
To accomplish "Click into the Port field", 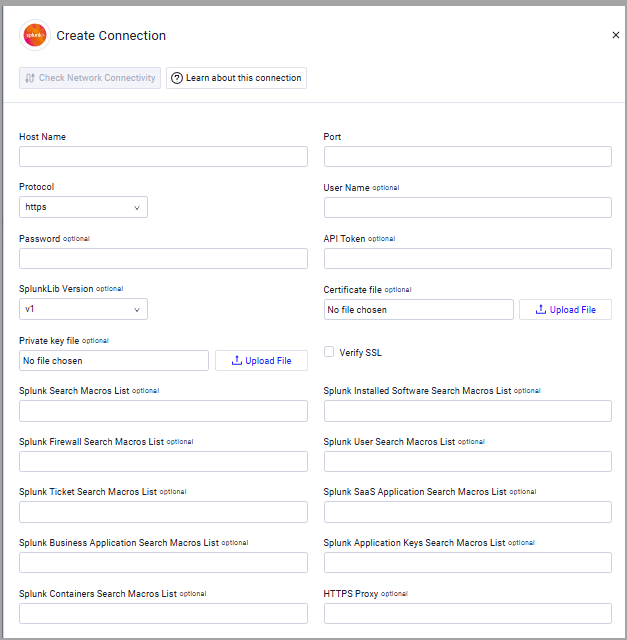I will click(x=468, y=156).
